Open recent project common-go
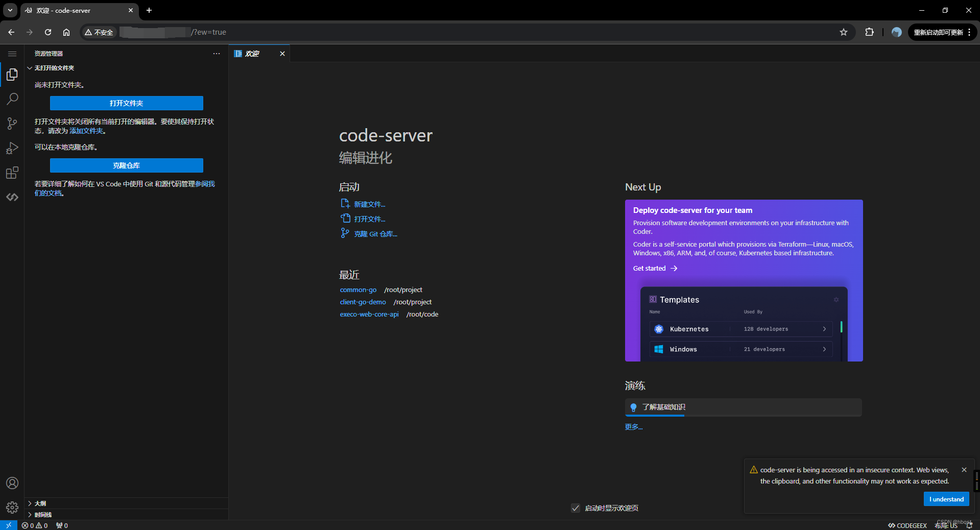The width and height of the screenshot is (980, 530). pyautogui.click(x=358, y=290)
